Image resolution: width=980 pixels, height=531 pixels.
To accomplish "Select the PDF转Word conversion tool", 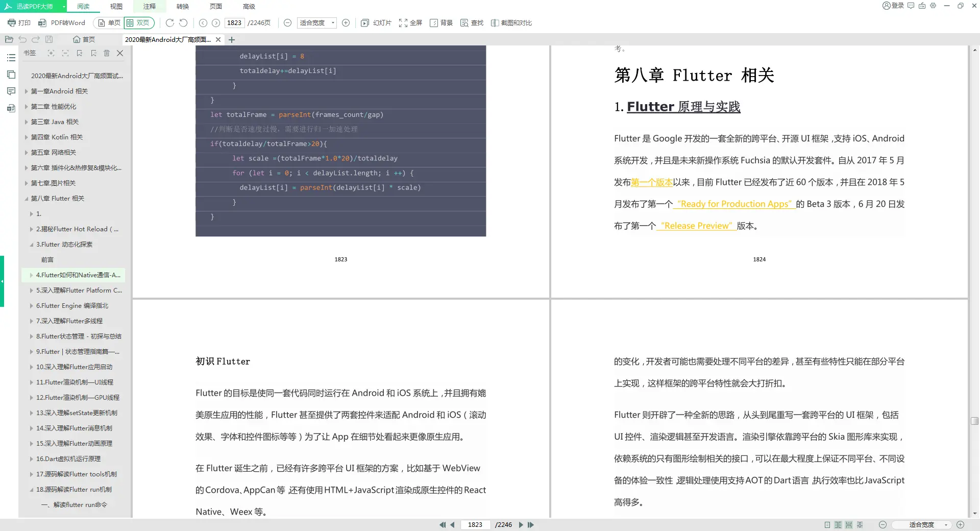I will pos(62,22).
